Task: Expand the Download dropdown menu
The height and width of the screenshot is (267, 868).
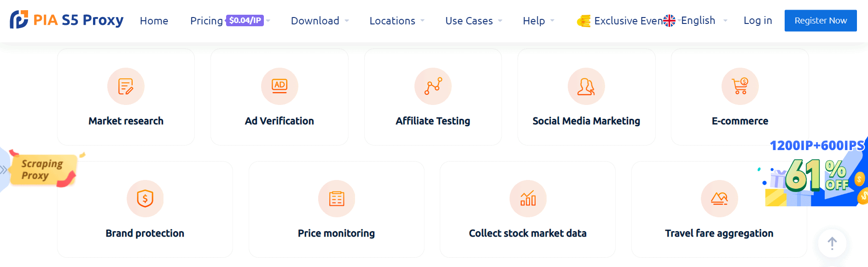Action: click(320, 21)
